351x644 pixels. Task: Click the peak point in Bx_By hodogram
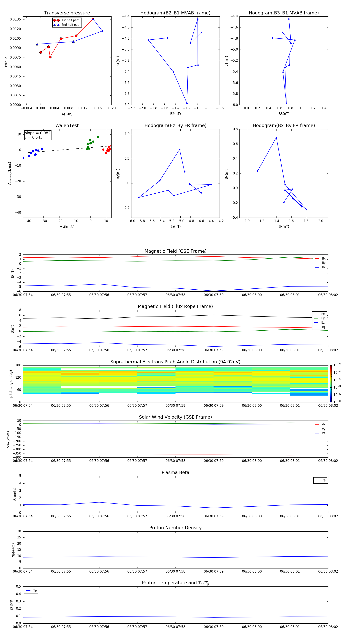276,138
